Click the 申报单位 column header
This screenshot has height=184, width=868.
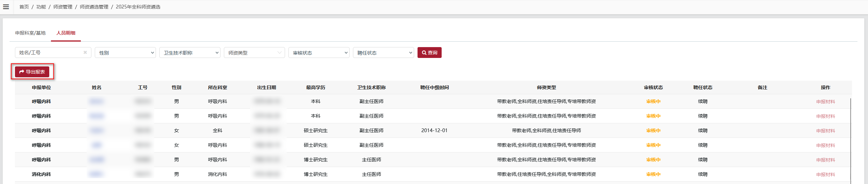coord(41,87)
